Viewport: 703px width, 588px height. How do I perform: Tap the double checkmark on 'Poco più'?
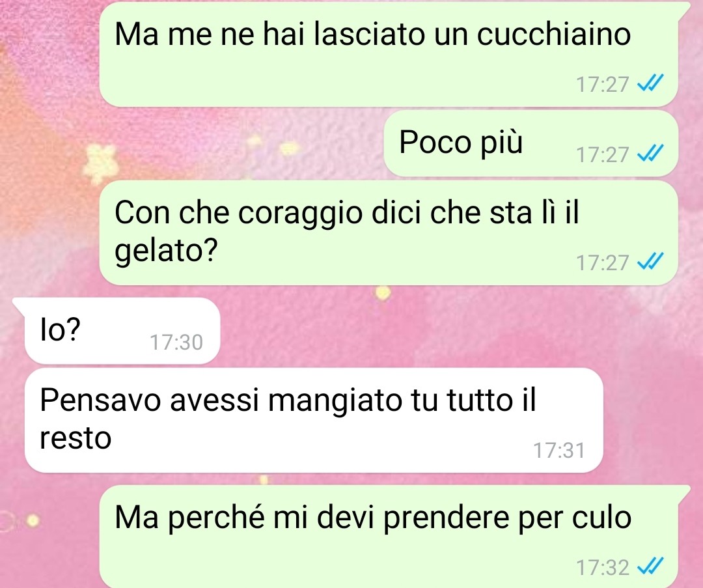tap(650, 154)
